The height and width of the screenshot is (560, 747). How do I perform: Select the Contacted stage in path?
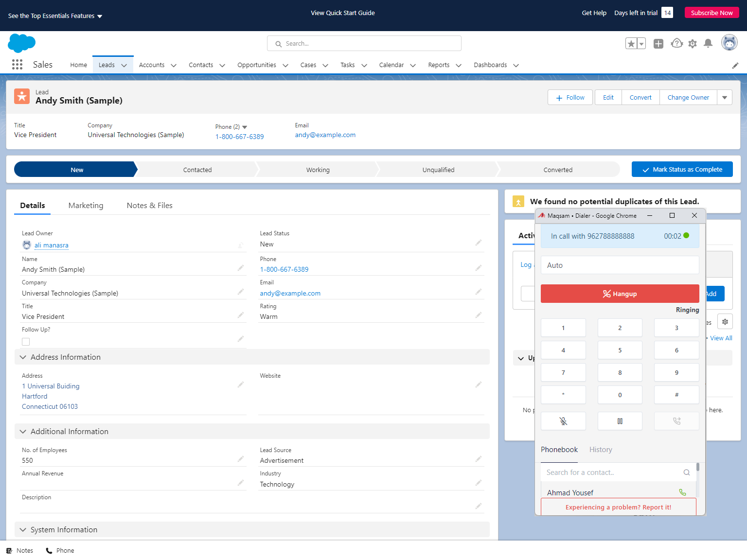click(197, 170)
